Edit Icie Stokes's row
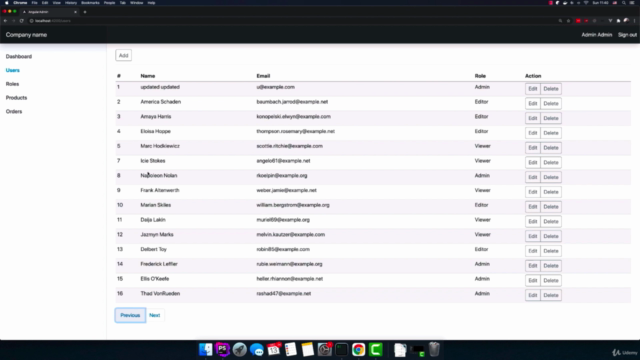This screenshot has width=640, height=360. (x=533, y=162)
